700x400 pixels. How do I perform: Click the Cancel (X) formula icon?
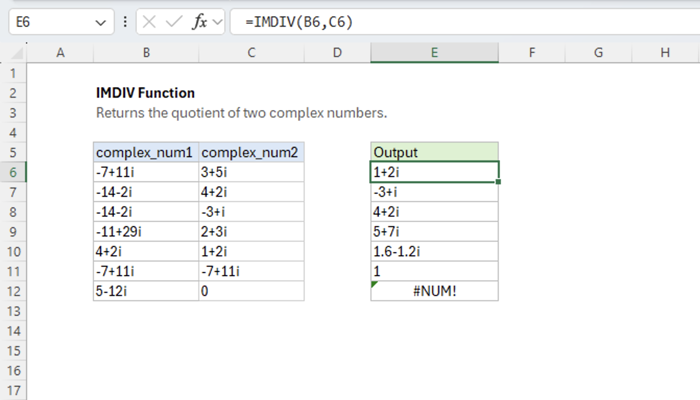click(149, 22)
